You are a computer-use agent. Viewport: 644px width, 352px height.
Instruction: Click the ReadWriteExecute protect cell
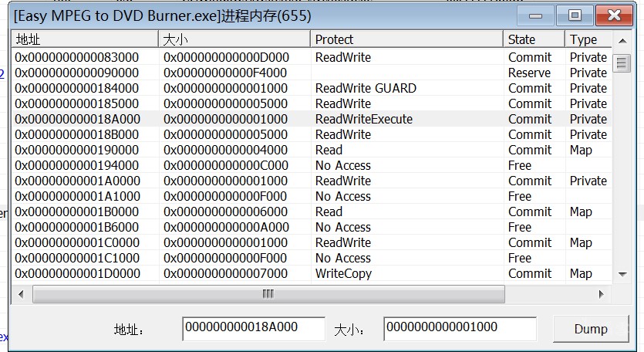pos(363,119)
